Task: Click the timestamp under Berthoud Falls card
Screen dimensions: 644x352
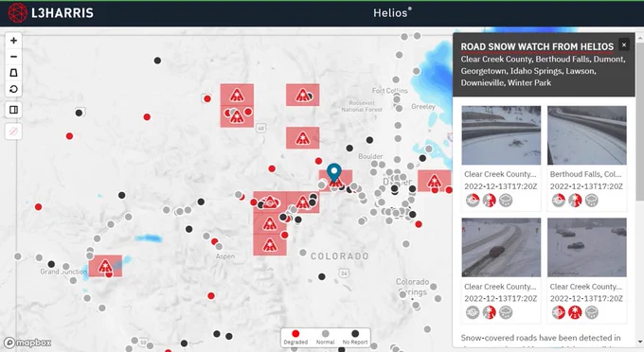Action: [x=586, y=186]
